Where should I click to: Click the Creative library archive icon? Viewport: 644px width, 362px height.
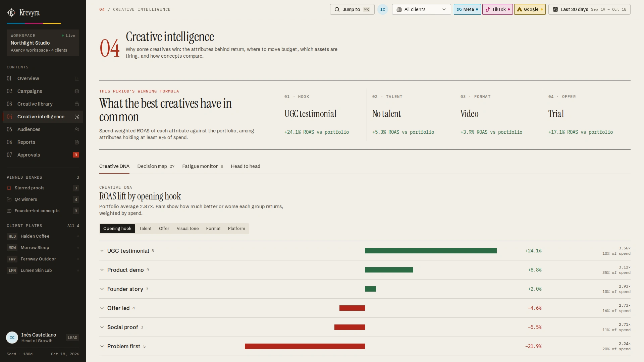pyautogui.click(x=77, y=104)
